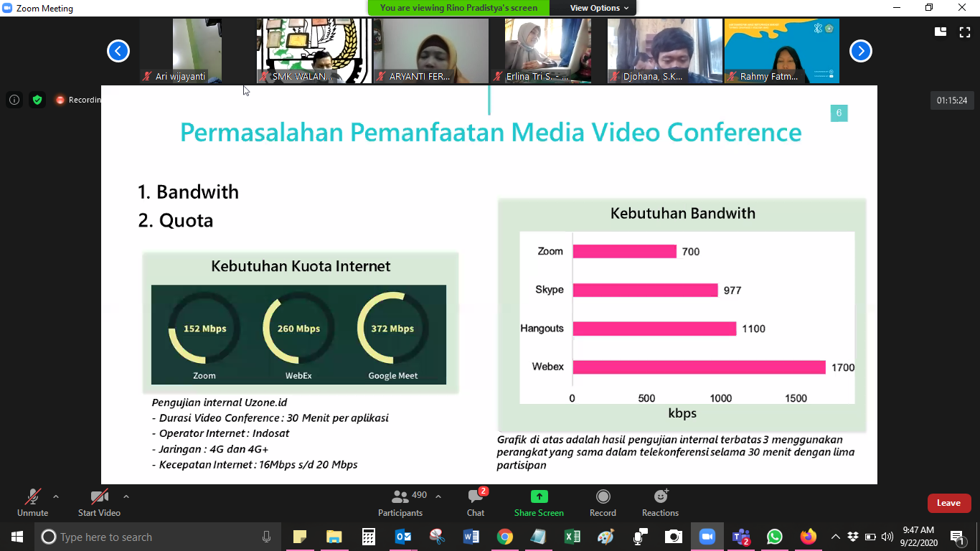Start recording with the Record button
This screenshot has height=551, width=980.
(x=603, y=502)
